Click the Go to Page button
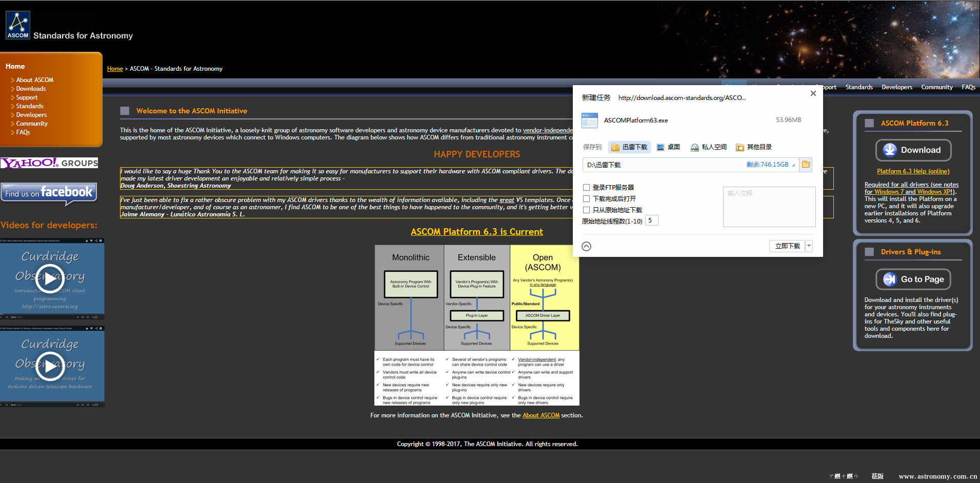980x483 pixels. 913,279
